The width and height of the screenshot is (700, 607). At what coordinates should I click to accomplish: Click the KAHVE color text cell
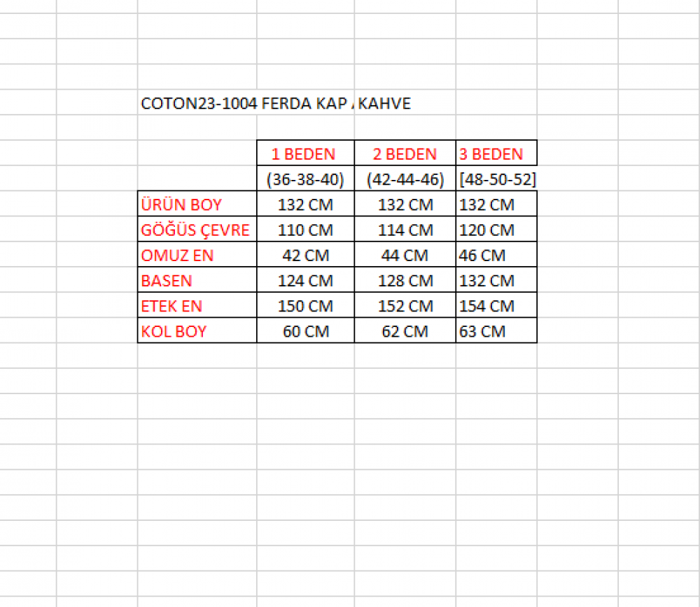pos(405,103)
